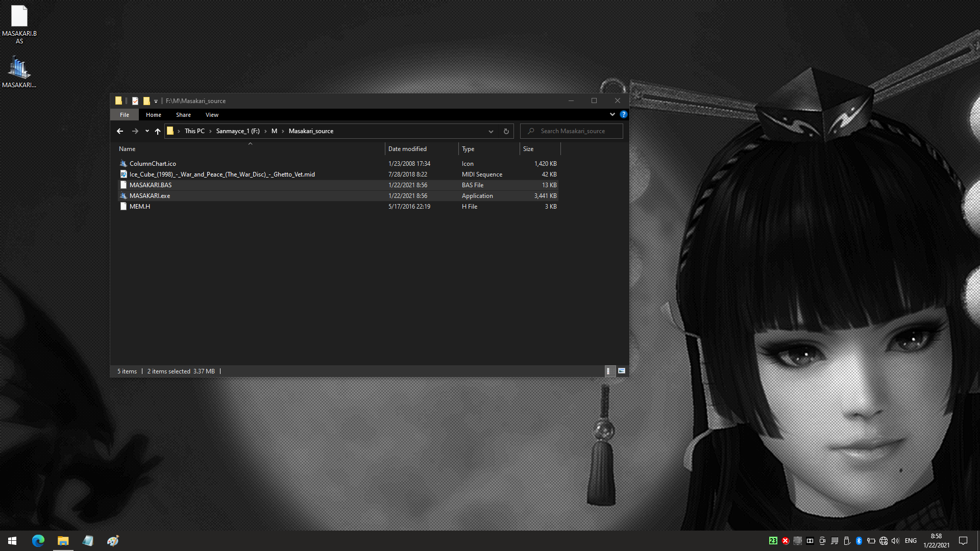The height and width of the screenshot is (551, 980).
Task: Click the MASAKARI.exe application icon
Action: click(123, 196)
